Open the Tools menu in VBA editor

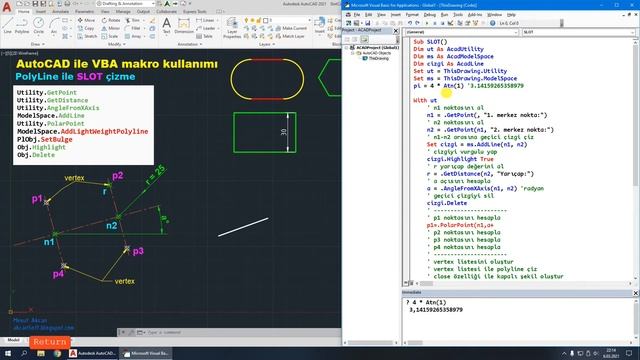[458, 15]
